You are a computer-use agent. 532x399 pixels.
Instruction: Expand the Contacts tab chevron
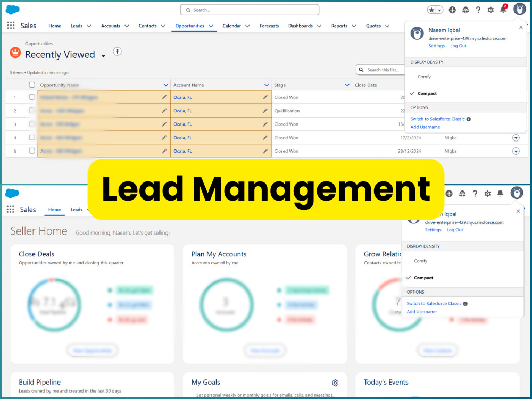point(163,26)
